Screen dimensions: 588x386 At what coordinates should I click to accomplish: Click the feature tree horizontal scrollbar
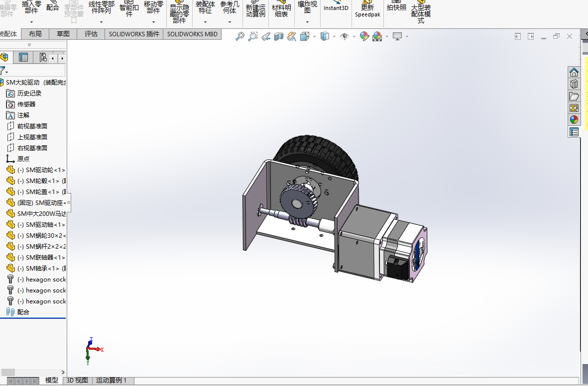(x=8, y=372)
